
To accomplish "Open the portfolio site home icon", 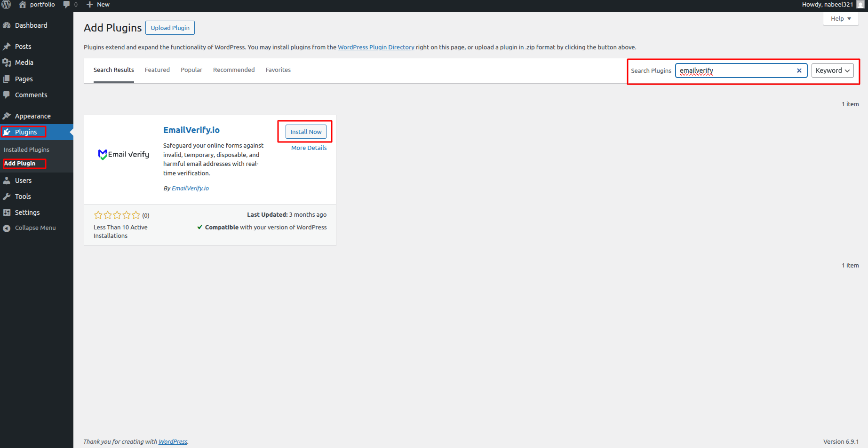I will pos(23,5).
